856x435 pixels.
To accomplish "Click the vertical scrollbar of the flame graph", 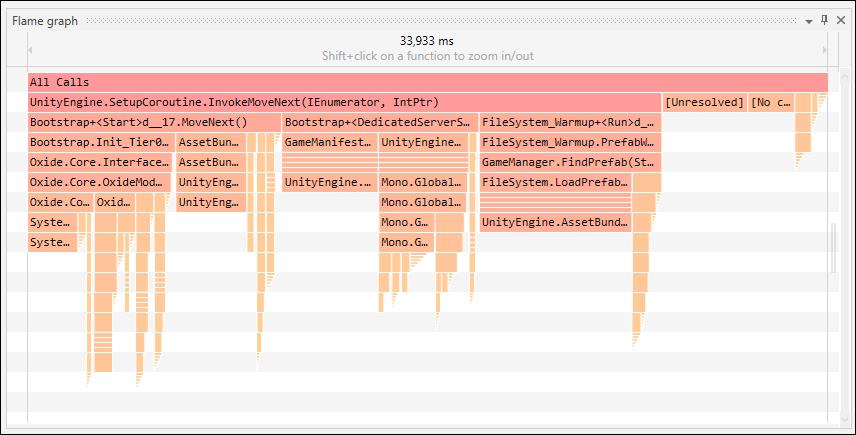I will [833, 245].
